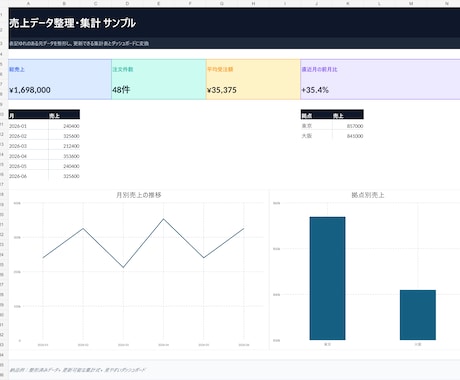Select the 212400 sales cell for 2026-03

(x=64, y=146)
